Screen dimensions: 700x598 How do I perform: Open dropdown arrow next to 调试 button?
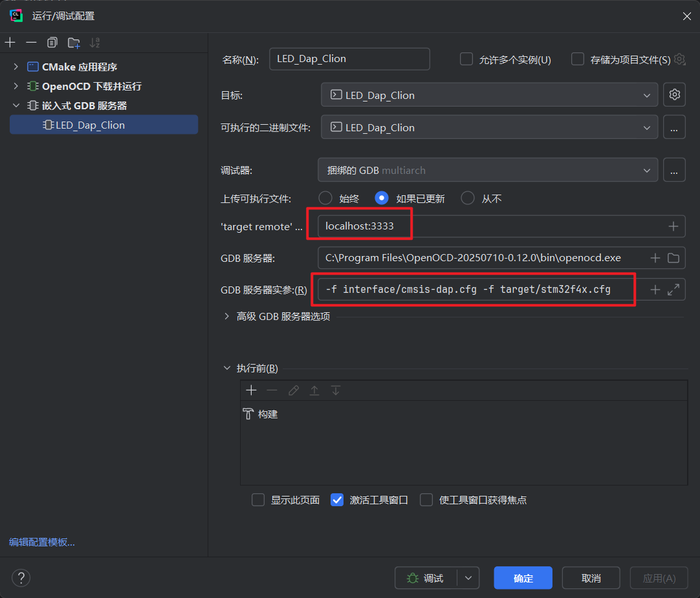click(x=468, y=578)
